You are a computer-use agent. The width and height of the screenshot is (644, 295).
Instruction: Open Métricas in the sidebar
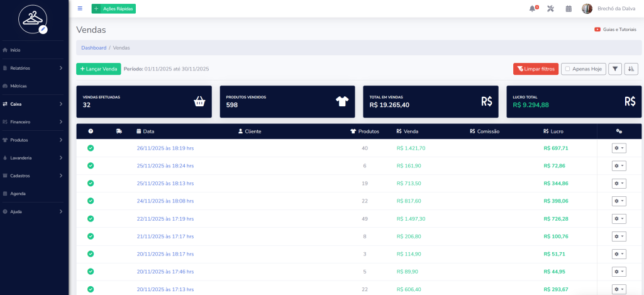[19, 86]
